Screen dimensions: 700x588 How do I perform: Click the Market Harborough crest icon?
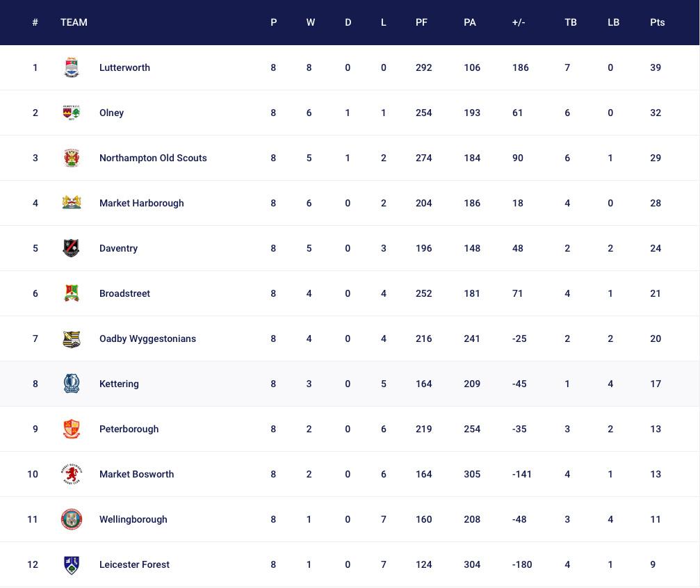click(x=72, y=203)
